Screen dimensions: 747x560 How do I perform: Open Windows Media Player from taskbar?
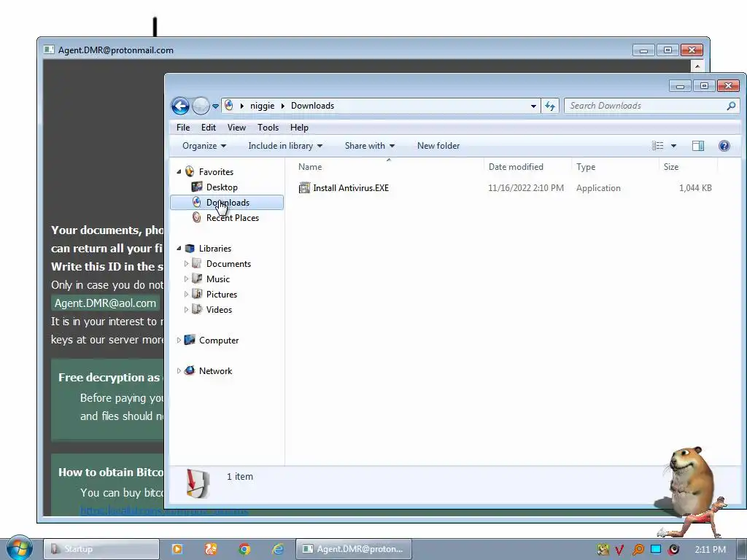click(177, 549)
